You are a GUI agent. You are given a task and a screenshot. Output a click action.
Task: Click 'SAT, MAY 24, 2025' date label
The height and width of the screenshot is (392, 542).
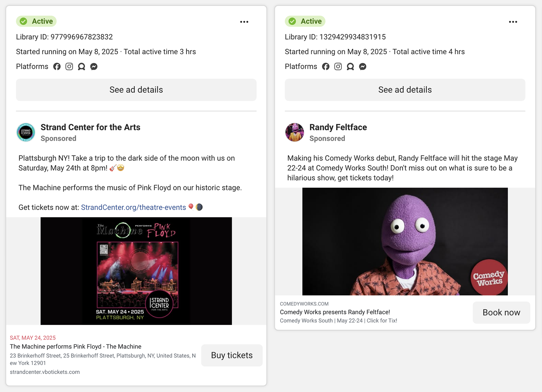point(33,338)
